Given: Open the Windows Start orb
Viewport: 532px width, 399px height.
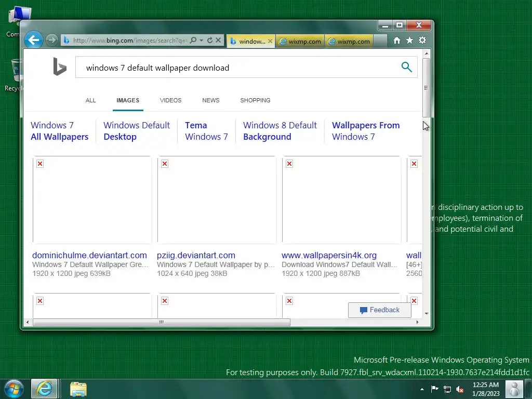Looking at the screenshot, I should (14, 389).
